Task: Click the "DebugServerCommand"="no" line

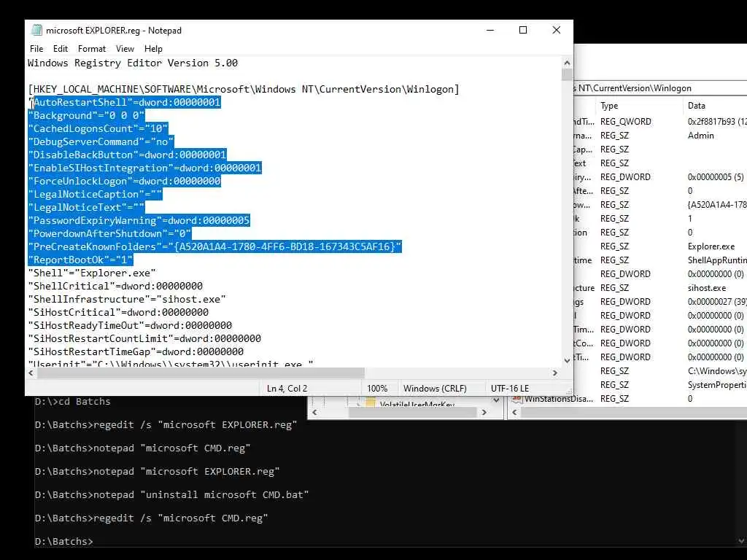Action: coord(101,141)
